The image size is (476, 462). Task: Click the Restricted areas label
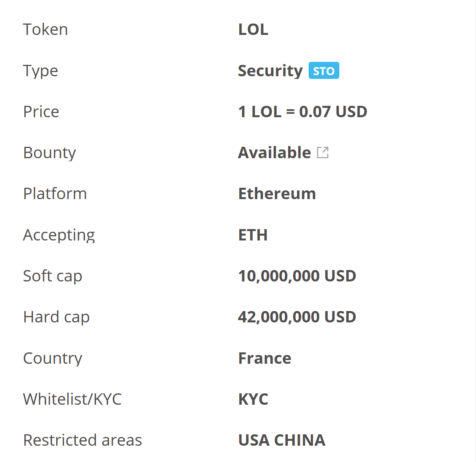click(82, 440)
